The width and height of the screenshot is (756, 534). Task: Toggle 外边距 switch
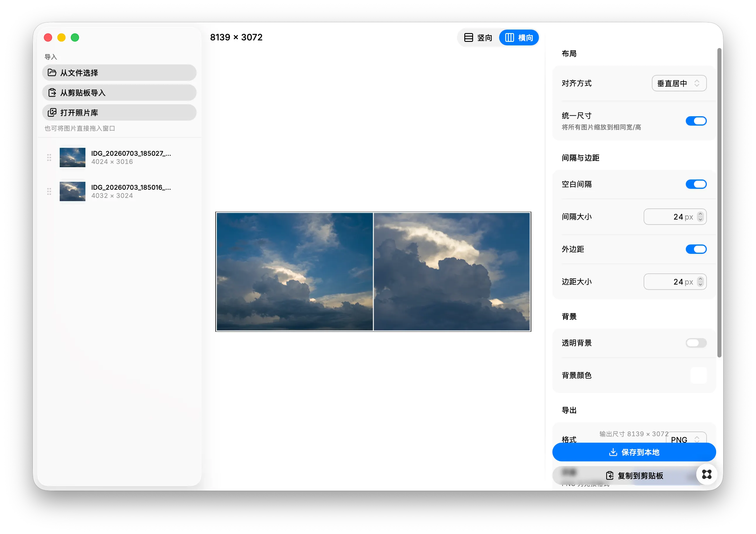click(x=696, y=249)
